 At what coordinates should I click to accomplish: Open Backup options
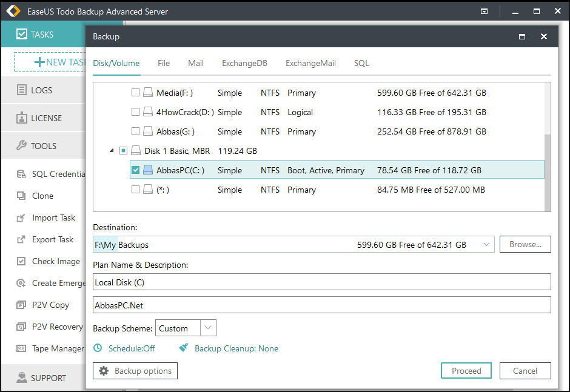click(x=135, y=371)
